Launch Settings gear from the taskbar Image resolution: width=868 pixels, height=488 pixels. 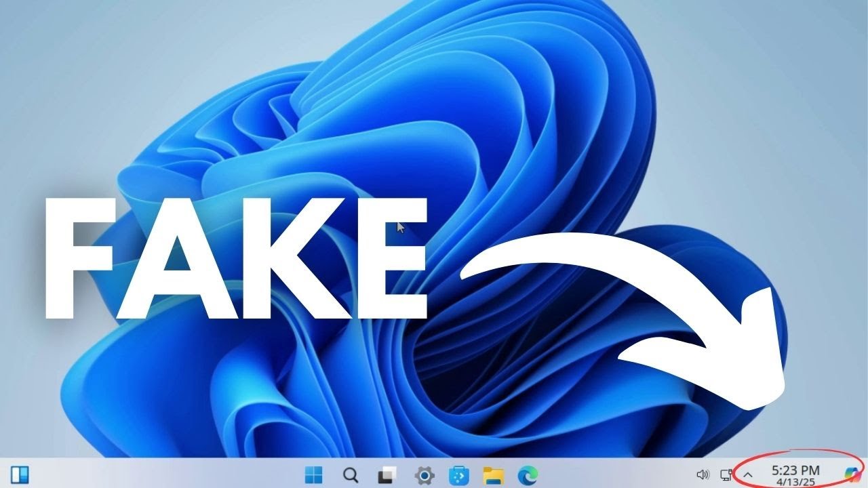[425, 475]
